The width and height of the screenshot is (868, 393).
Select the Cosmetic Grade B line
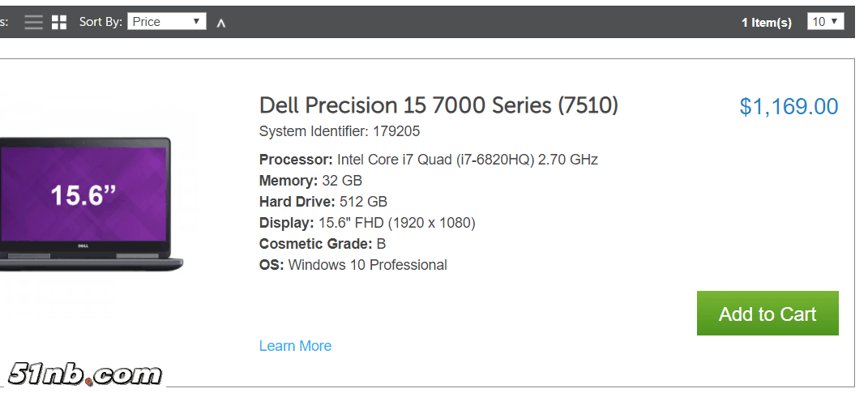[x=322, y=244]
